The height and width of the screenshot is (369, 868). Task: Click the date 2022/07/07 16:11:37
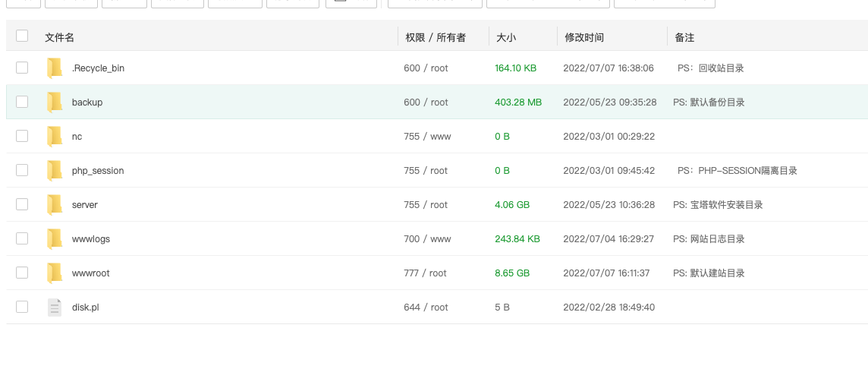607,273
